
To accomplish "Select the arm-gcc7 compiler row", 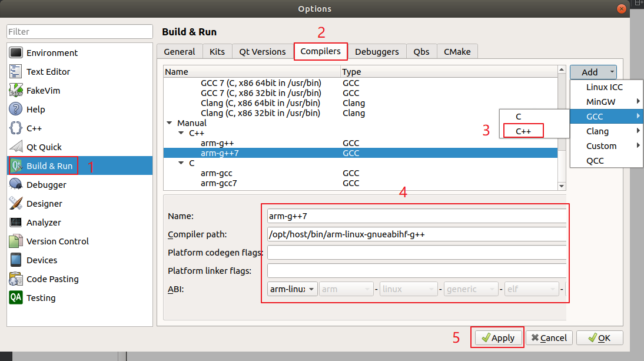I will pos(360,183).
